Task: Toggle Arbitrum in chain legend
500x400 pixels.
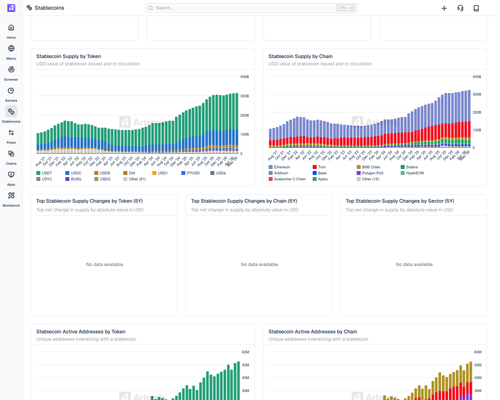Action: 278,173
